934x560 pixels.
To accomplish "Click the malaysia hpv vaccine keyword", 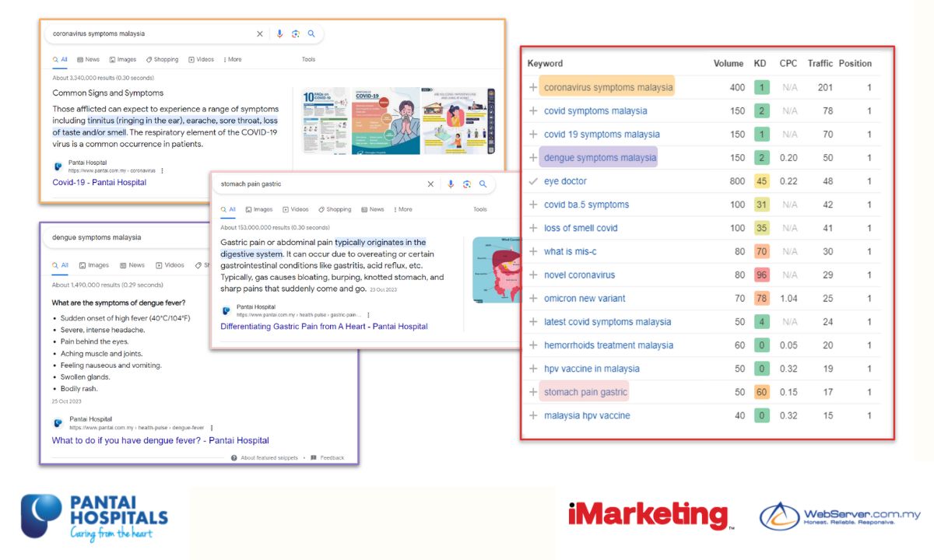I will click(587, 415).
